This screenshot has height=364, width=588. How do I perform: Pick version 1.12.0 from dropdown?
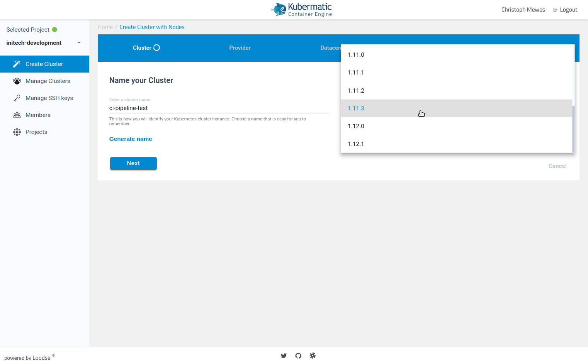[457, 126]
